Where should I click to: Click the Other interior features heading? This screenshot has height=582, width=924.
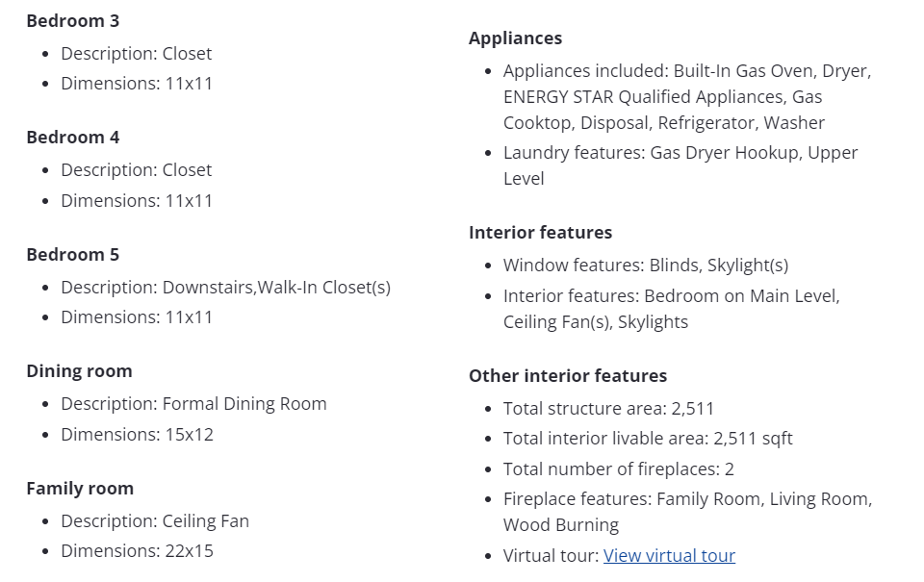click(568, 375)
